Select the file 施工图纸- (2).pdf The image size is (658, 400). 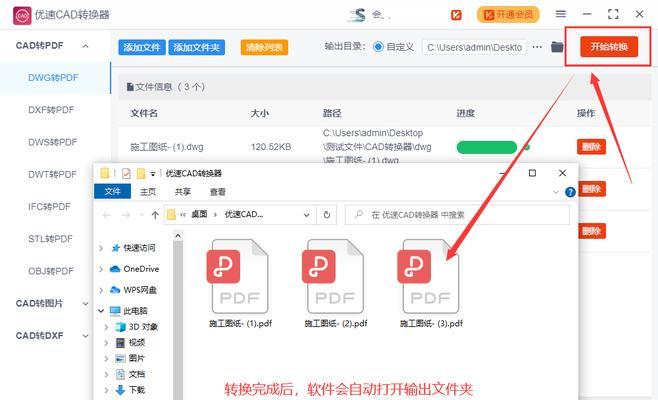(x=335, y=283)
